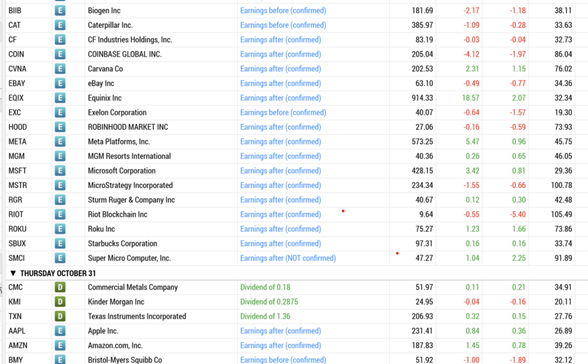Click the earnings icon for EXC
The image size is (588, 364).
click(x=60, y=113)
